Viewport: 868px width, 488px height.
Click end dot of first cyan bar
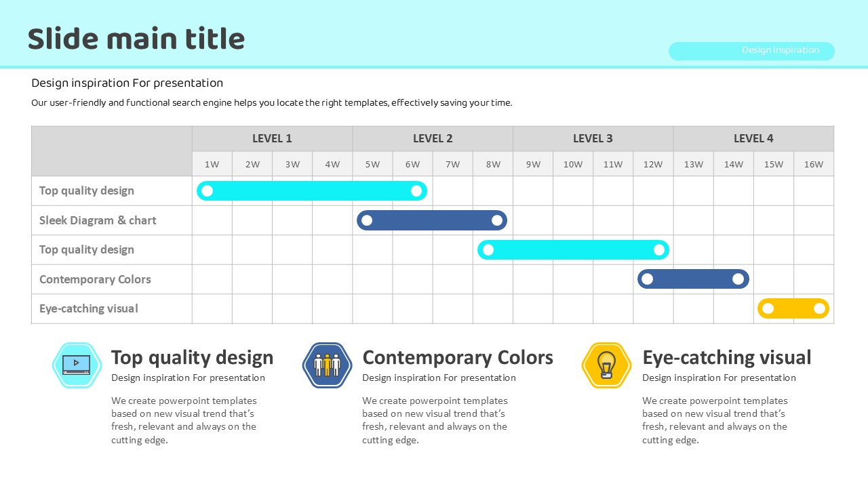(416, 191)
